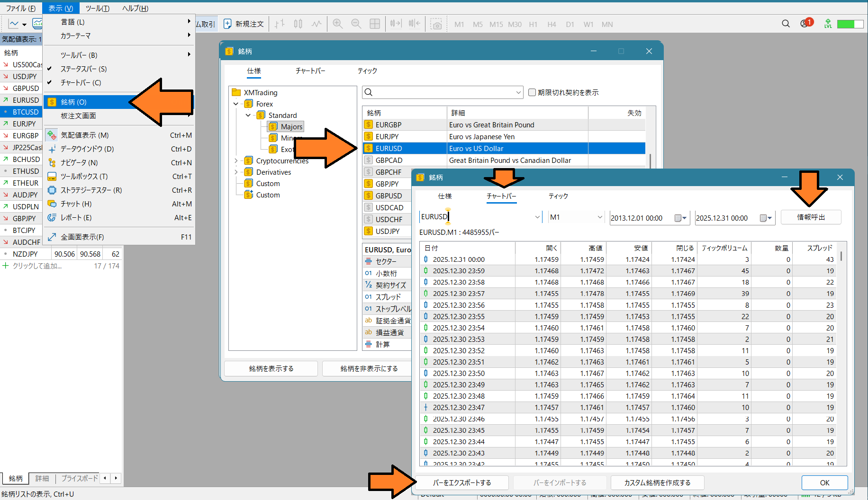Click the screenshot camera icon in toolbar
Screen dimensions: 868x500
pyautogui.click(x=436, y=24)
